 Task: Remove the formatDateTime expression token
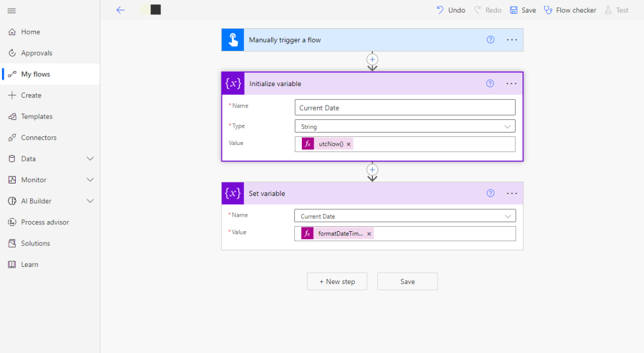click(x=369, y=234)
